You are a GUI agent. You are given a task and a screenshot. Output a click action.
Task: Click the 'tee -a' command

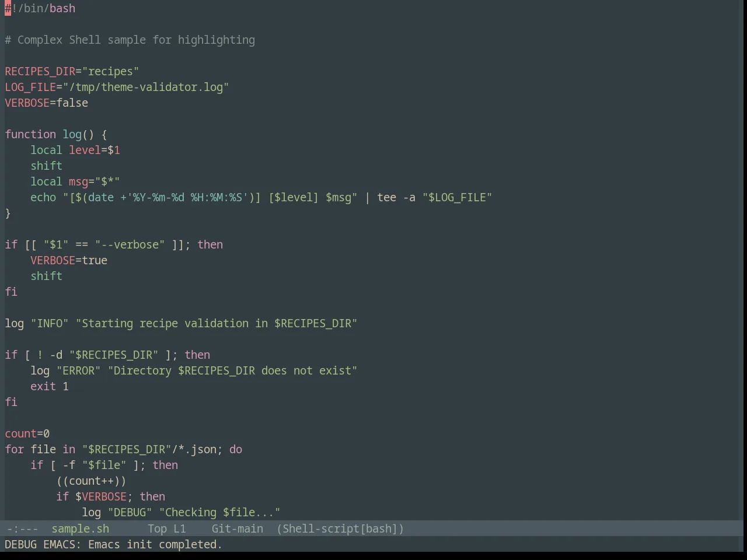(x=396, y=197)
